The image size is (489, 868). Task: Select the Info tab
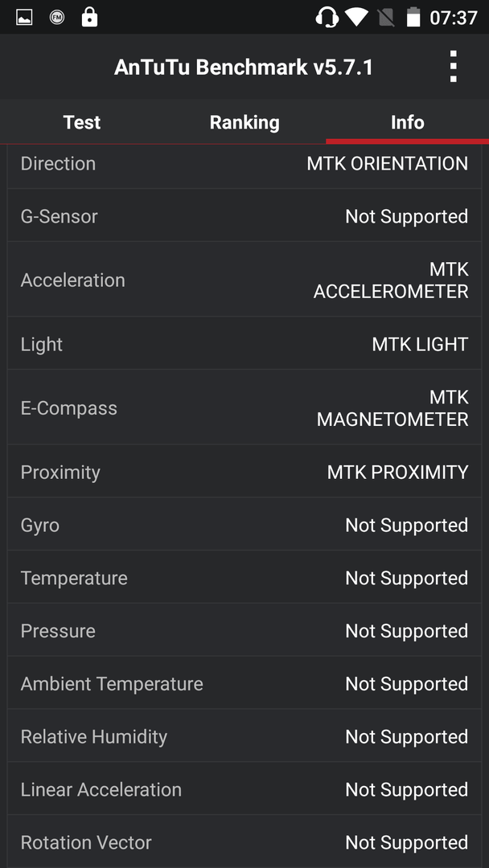tap(408, 122)
